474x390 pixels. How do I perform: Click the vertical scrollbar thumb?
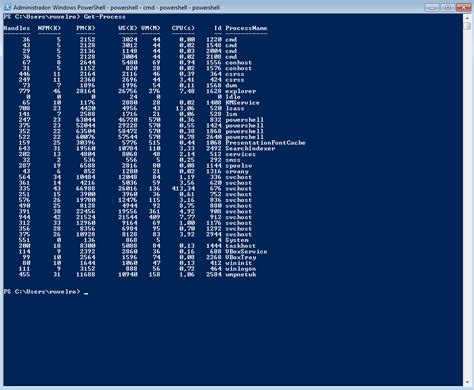(467, 26)
